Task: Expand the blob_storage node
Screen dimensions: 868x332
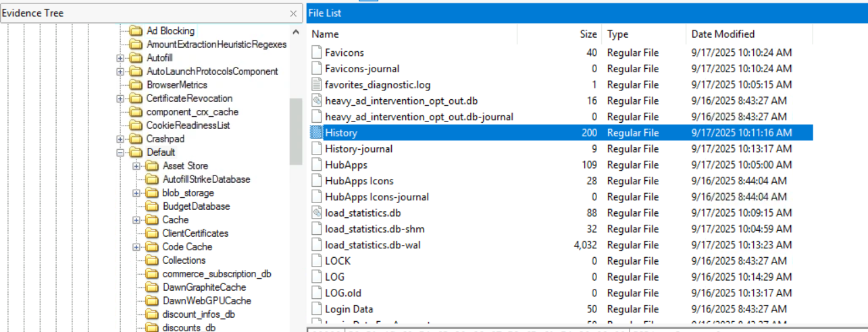Action: pos(136,193)
